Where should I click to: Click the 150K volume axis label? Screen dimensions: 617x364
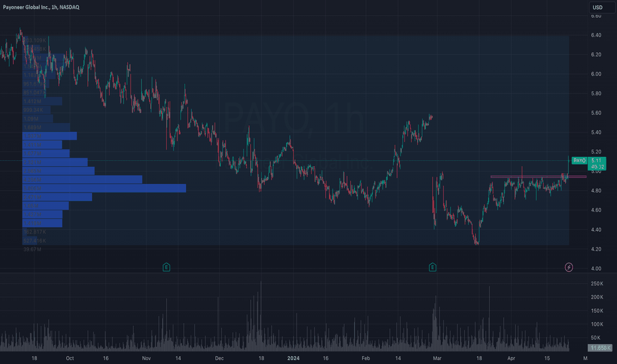click(x=597, y=311)
